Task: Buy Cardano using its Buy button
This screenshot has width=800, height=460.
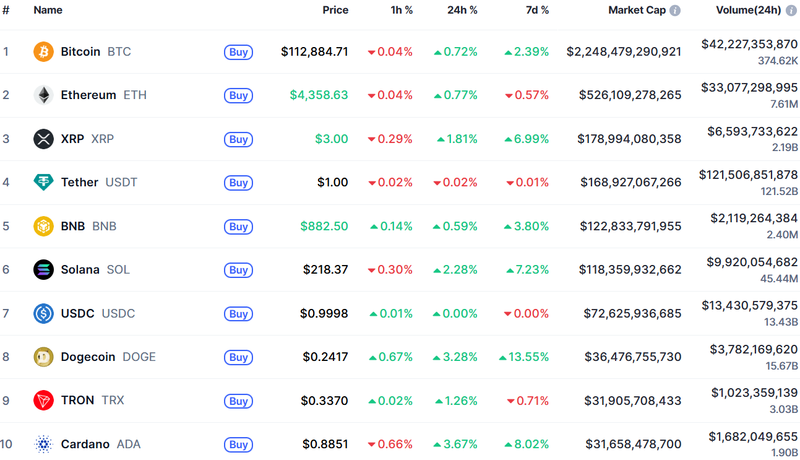Action: click(x=238, y=445)
